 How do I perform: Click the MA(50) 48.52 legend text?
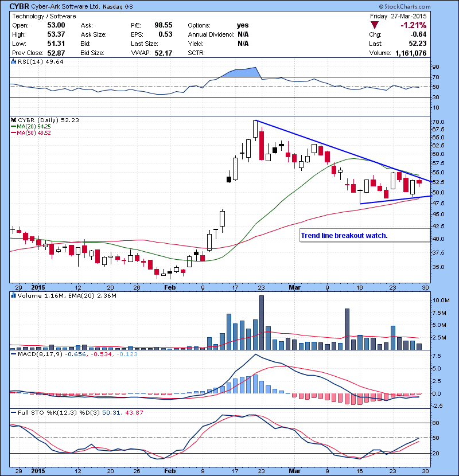[x=34, y=133]
